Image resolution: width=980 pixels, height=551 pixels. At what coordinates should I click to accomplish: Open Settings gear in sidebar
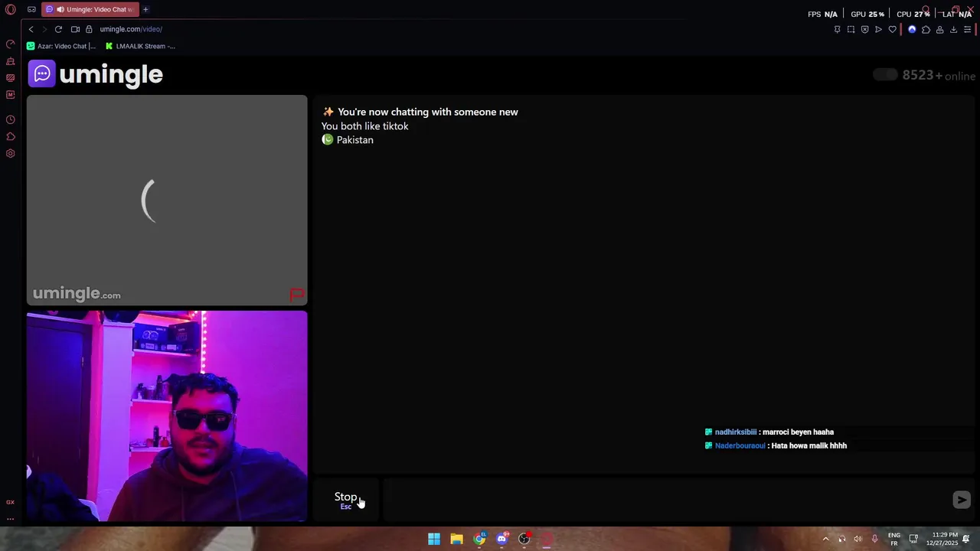[x=11, y=153]
